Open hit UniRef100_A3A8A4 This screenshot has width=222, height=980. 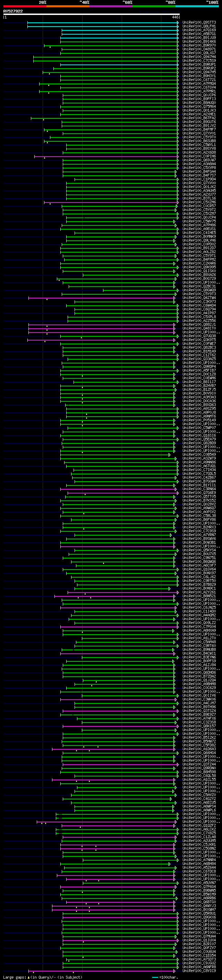pos(199,164)
